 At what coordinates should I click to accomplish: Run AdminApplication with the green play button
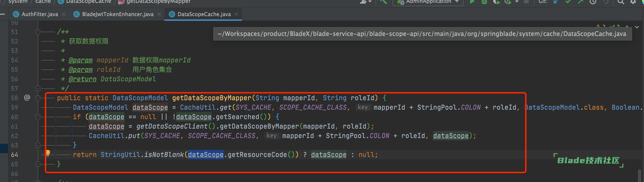point(472,2)
